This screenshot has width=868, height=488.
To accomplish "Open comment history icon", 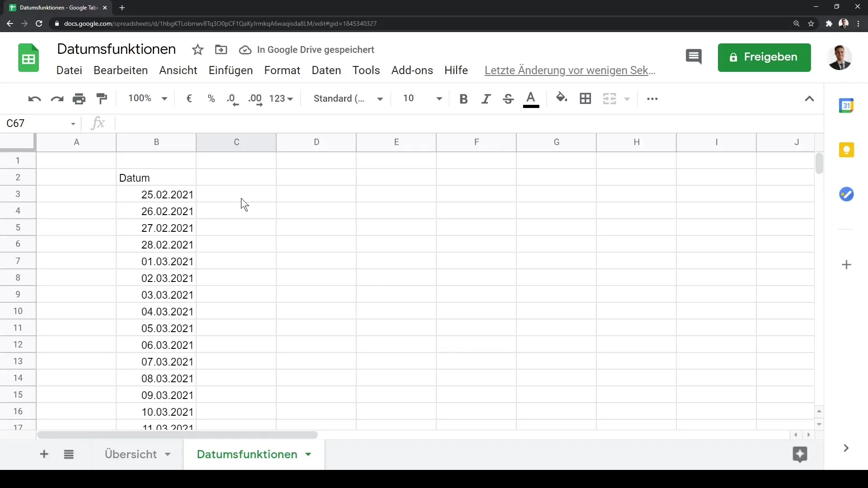I will click(693, 57).
